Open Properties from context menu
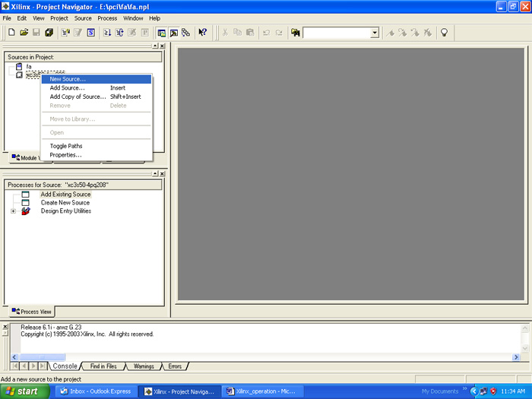The width and height of the screenshot is (532, 399). click(x=97, y=155)
